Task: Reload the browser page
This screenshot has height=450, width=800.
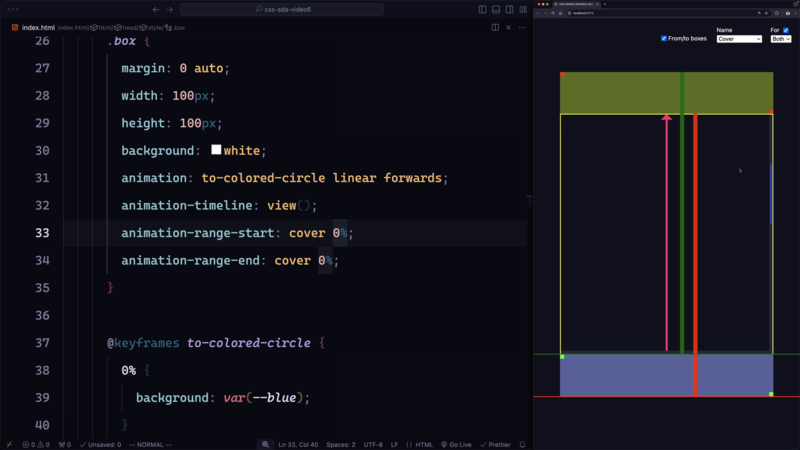Action: tap(553, 13)
